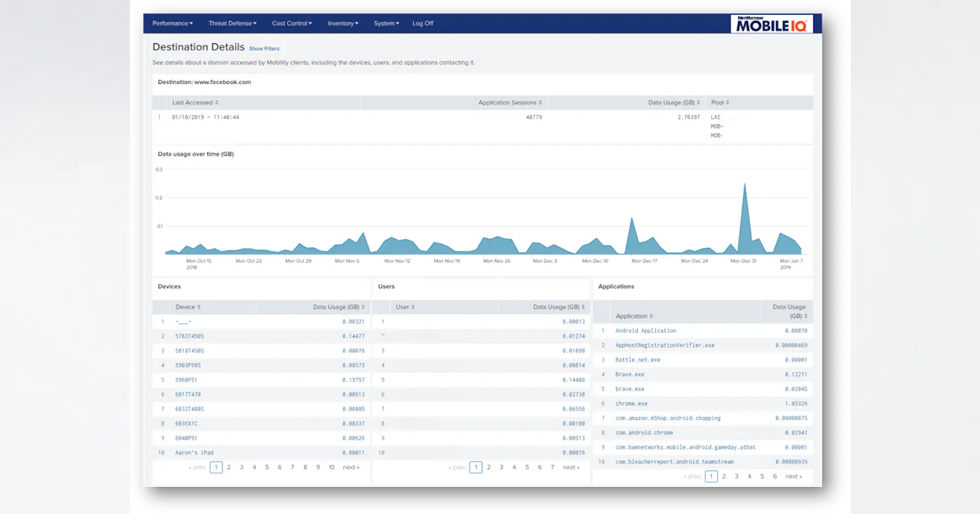Go to page 2 of the Devices table
Viewport: 980px width, 514px height.
coord(229,467)
